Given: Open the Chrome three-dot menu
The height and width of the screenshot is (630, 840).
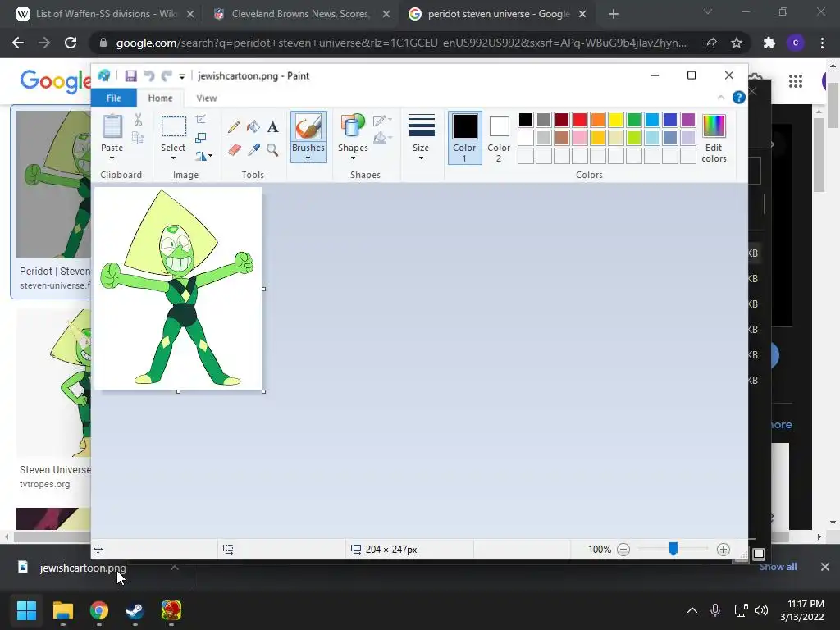Looking at the screenshot, I should (x=822, y=43).
